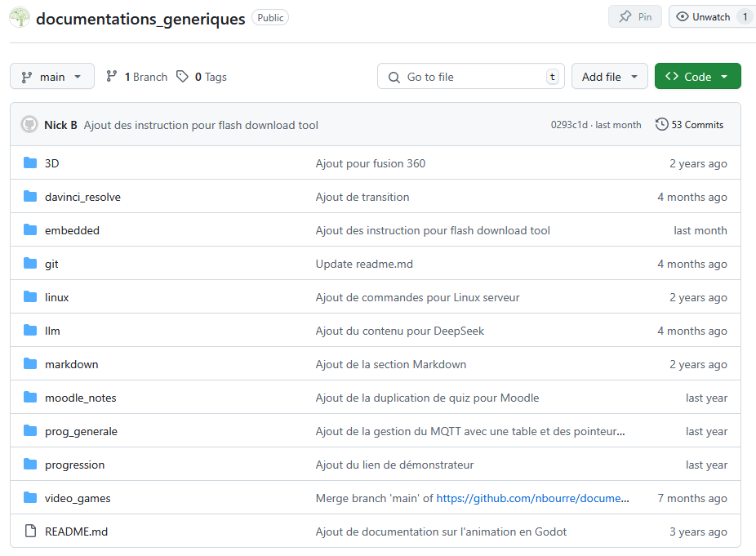This screenshot has height=556, width=756.
Task: Open commit 'Ajout du contenu pour DeepSeek'
Action: (400, 331)
